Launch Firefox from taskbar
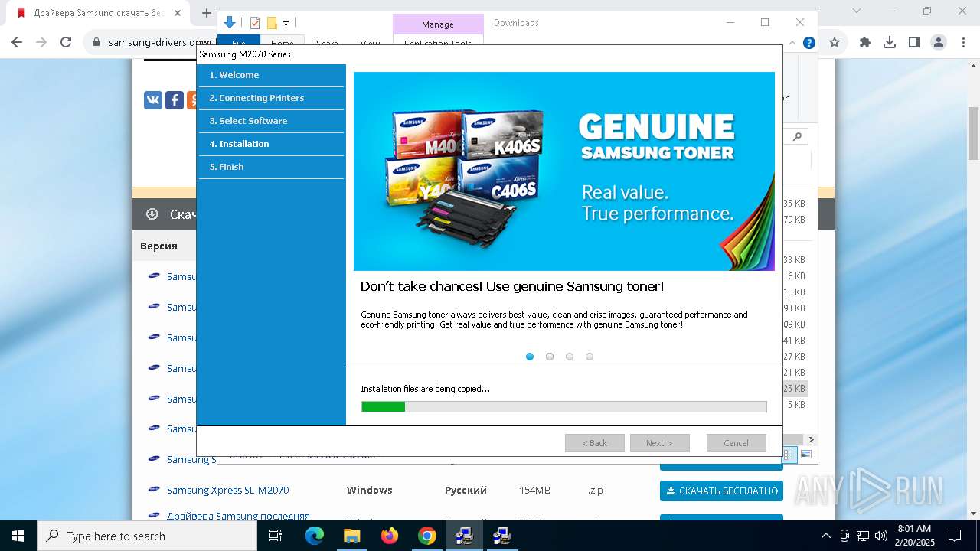 390,536
